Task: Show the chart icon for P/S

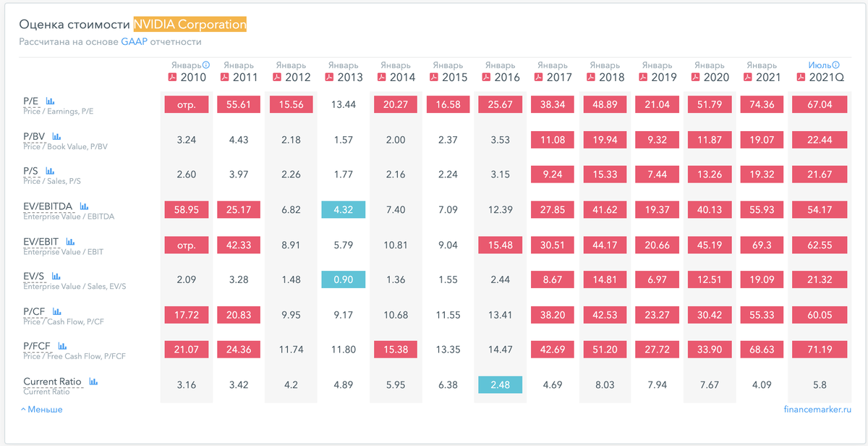Action: click(49, 171)
